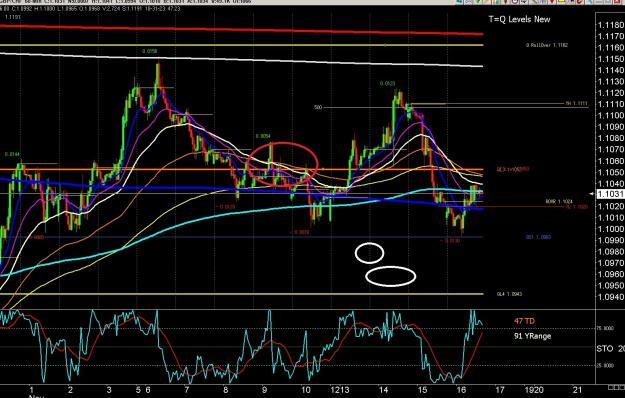Screen dimensions: 625x398
Task: Select date 16 on the time axis
Action: coord(461,390)
